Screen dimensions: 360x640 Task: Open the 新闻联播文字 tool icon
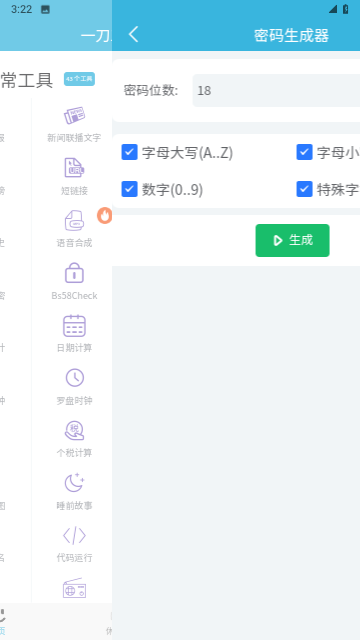tap(74, 116)
